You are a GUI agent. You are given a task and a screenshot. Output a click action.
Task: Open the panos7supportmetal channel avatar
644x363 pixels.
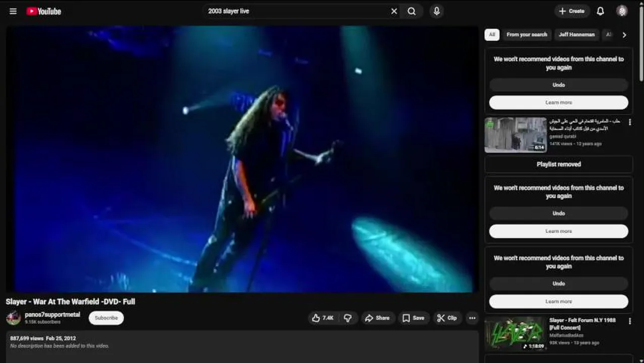(x=14, y=318)
